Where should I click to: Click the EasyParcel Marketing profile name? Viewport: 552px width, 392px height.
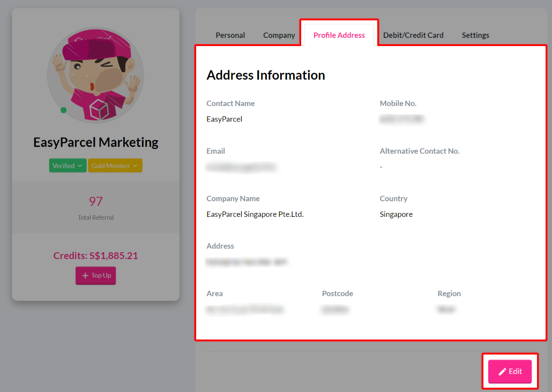pyautogui.click(x=96, y=142)
